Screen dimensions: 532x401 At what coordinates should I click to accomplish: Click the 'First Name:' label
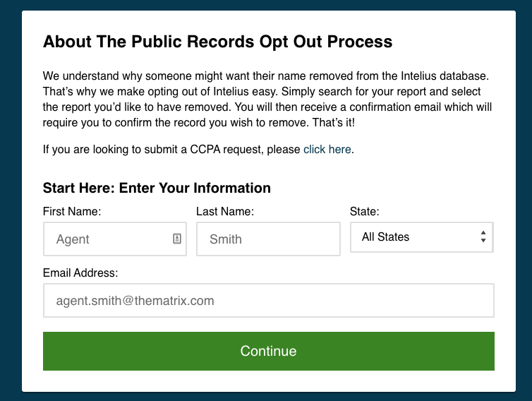72,212
